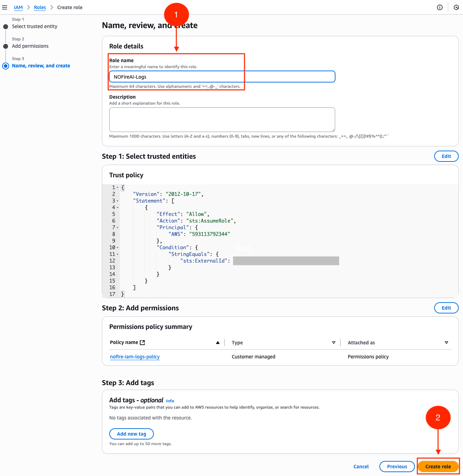Screen dimensions: 463x476
Task: Click the "593113792344" AWS account value
Action: [x=210, y=234]
